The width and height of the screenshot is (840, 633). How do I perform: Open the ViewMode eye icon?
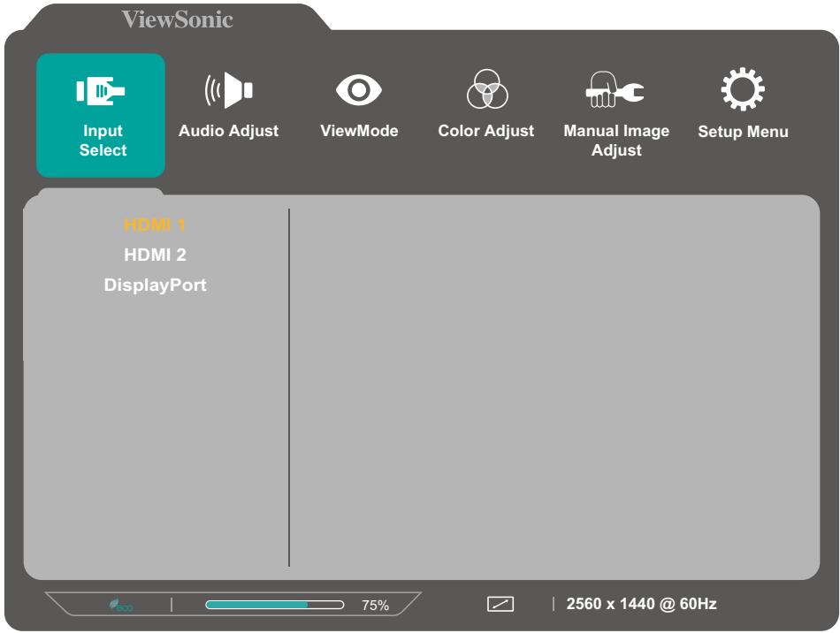[358, 89]
